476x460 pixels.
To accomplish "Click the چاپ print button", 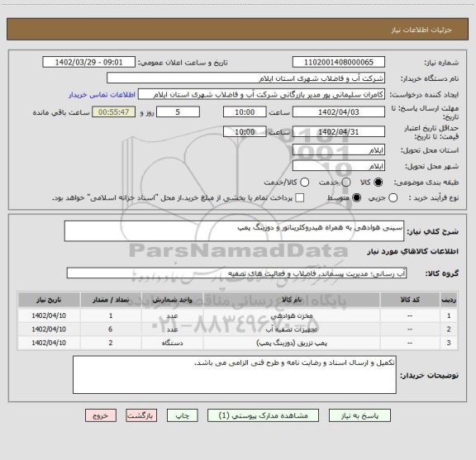I will (183, 415).
